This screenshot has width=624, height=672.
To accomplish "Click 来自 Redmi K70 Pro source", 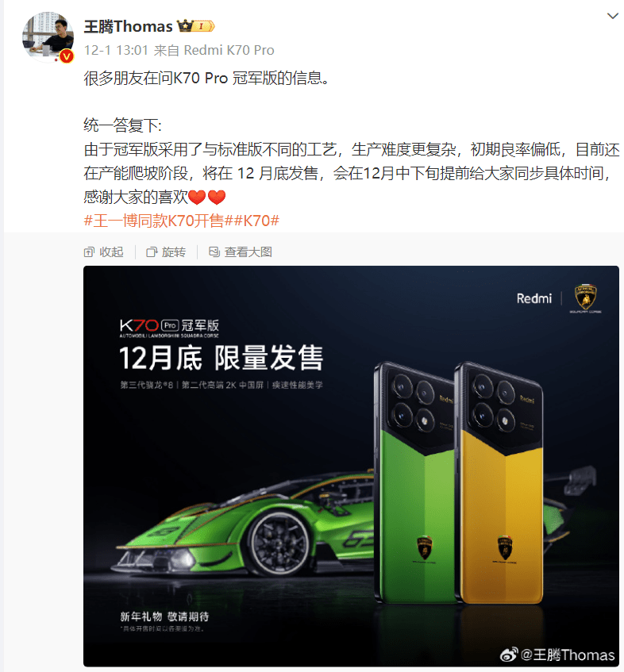I will click(214, 50).
